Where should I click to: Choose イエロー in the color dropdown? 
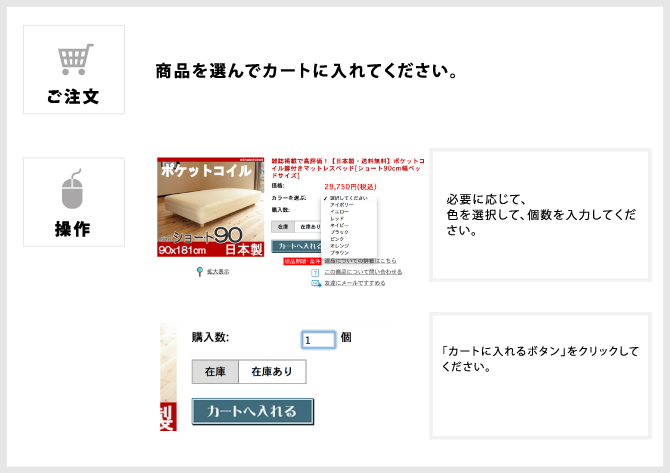(339, 212)
